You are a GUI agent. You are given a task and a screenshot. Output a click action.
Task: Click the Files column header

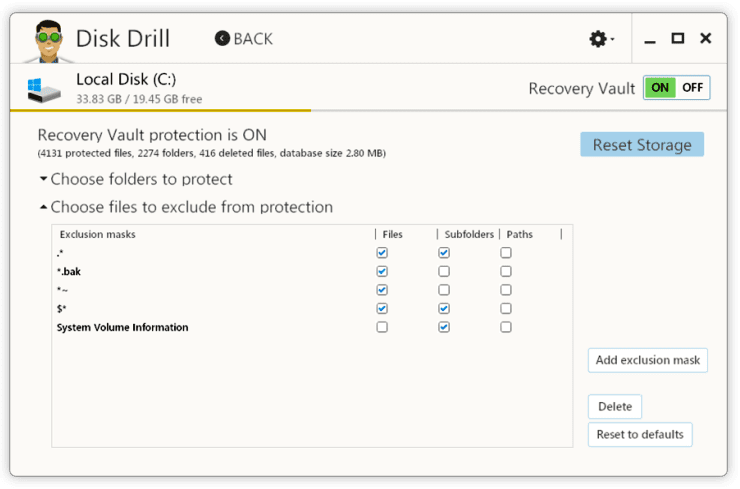[393, 235]
